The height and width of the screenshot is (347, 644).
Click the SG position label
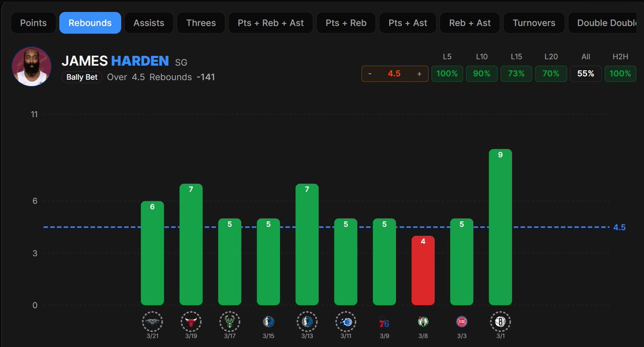coord(181,63)
